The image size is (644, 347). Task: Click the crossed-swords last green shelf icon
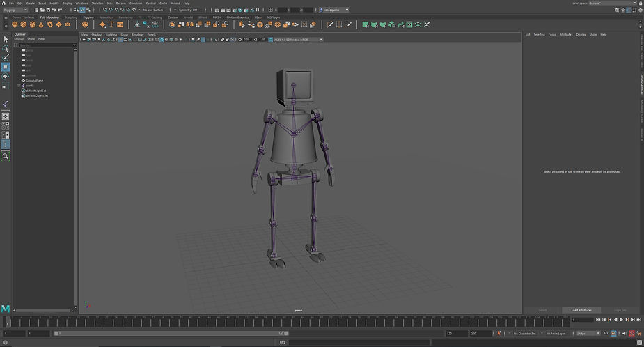(427, 24)
